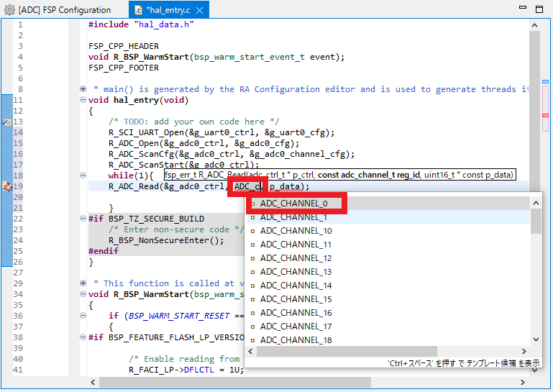Viewport: 553px width, 392px height.
Task: Choose ADC_CHANNEL_17 completion proposal
Action: (x=388, y=327)
